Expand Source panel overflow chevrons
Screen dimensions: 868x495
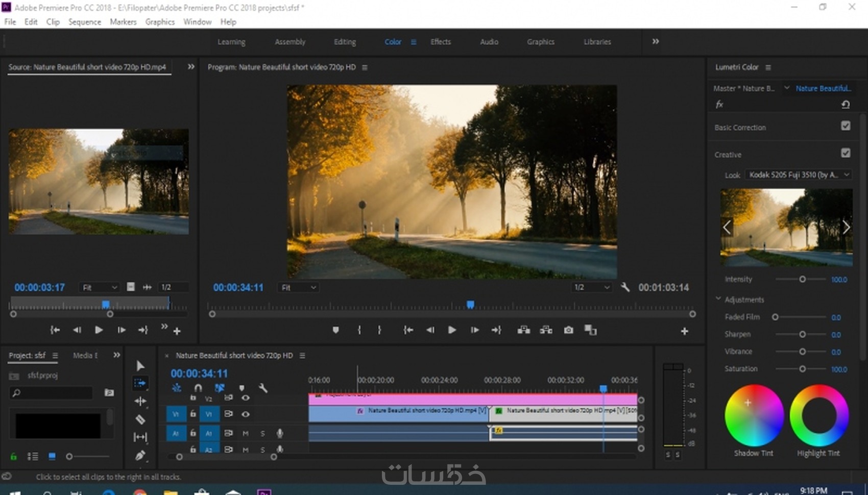pyautogui.click(x=190, y=67)
